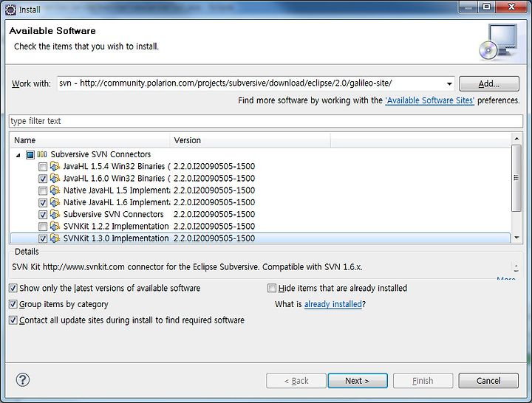This screenshot has height=403, width=532.
Task: Click the software list scrollbar down arrow
Action: [x=516, y=238]
